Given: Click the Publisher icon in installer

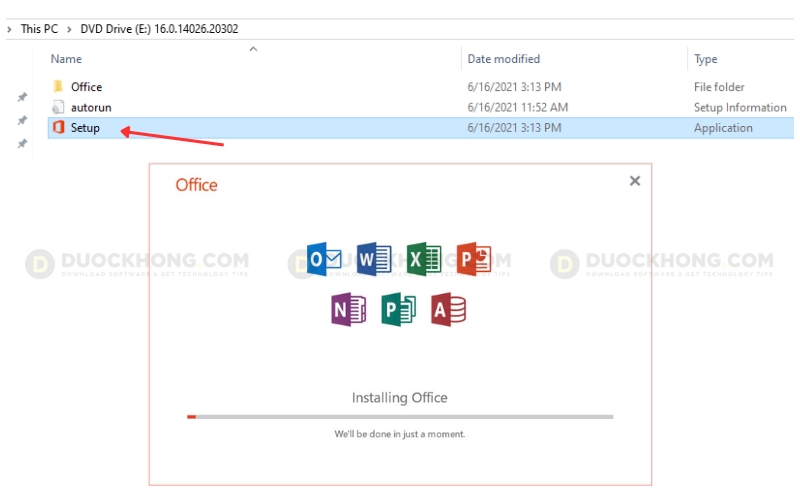Looking at the screenshot, I should [x=398, y=309].
